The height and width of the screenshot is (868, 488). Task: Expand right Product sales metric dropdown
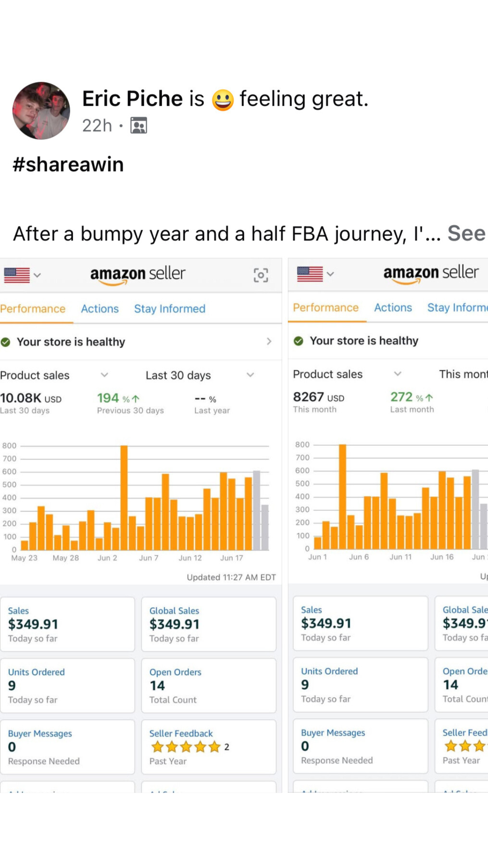tap(397, 374)
